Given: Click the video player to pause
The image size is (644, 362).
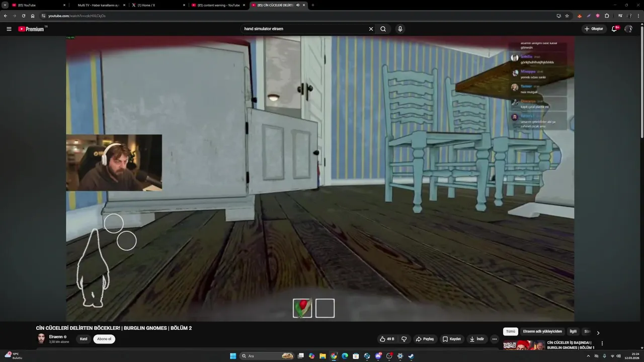Looking at the screenshot, I should [x=320, y=178].
